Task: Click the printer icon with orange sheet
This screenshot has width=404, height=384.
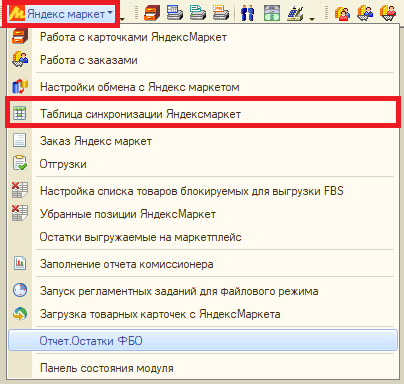Action: 221,13
